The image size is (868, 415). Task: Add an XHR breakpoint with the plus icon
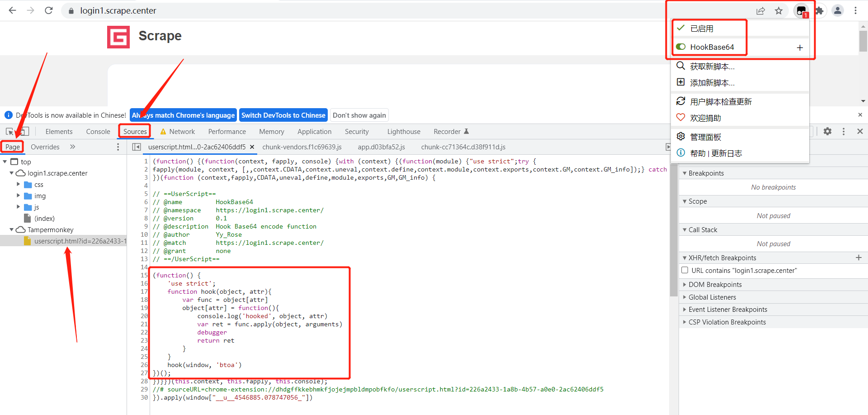[859, 258]
